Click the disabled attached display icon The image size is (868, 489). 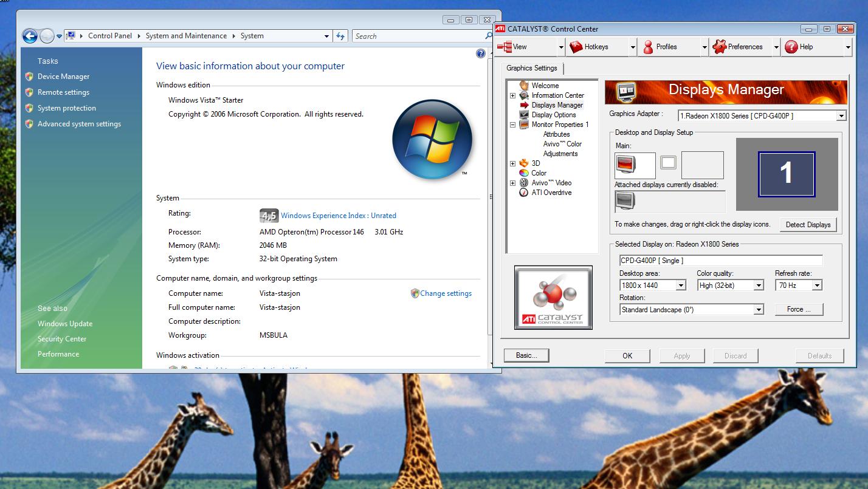pyautogui.click(x=625, y=200)
